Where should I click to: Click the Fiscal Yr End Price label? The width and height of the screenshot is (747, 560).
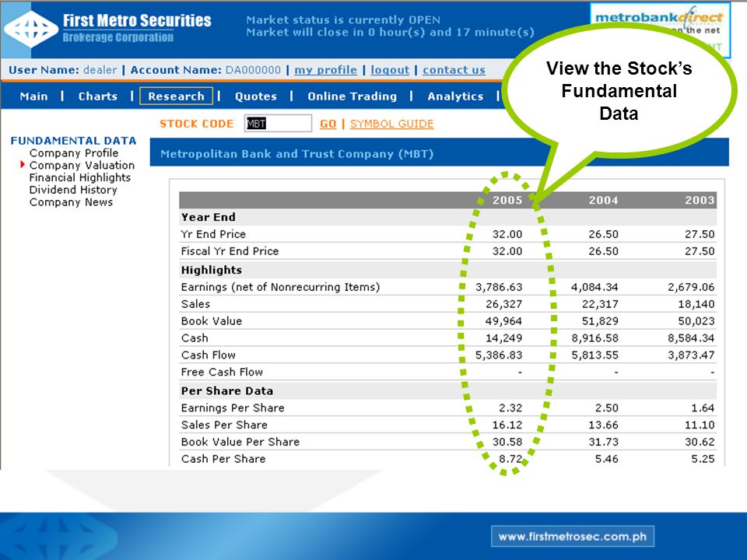tap(230, 251)
